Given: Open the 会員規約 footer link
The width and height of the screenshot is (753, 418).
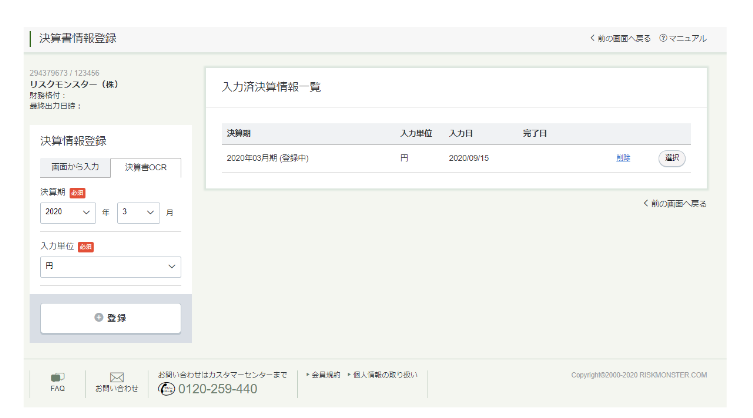Looking at the screenshot, I should 323,374.
